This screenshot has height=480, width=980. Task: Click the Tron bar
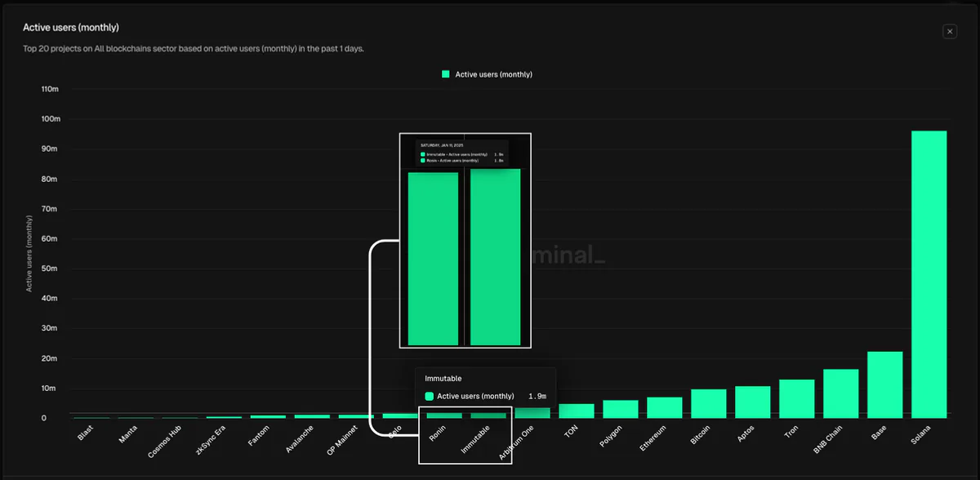(x=796, y=398)
